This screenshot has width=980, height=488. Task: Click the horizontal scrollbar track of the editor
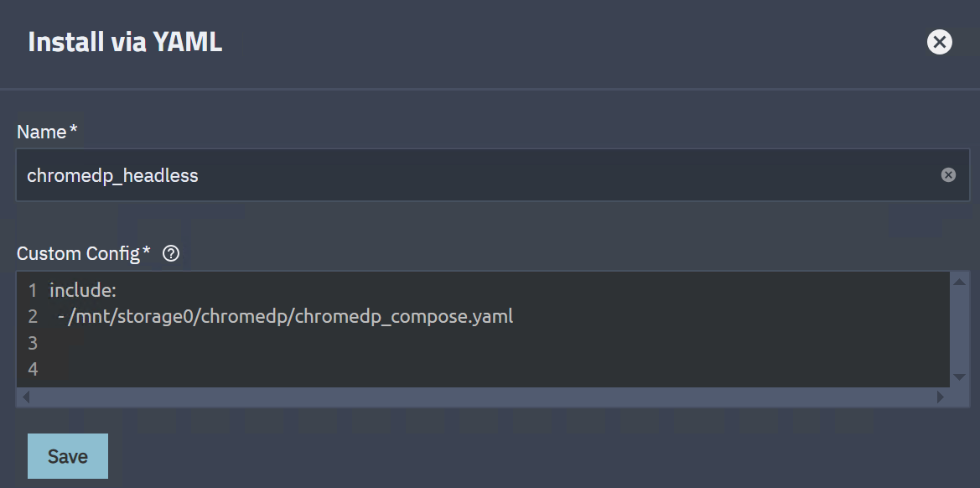(482, 397)
